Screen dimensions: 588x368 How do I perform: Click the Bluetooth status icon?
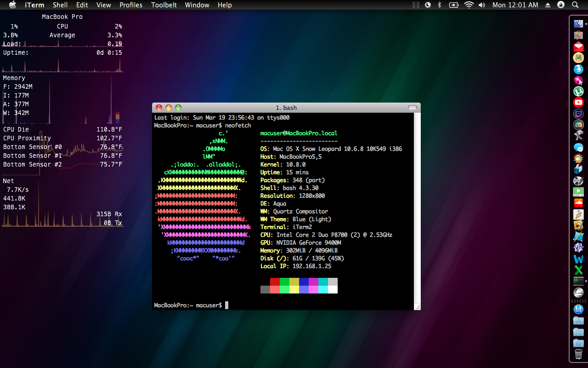click(439, 5)
